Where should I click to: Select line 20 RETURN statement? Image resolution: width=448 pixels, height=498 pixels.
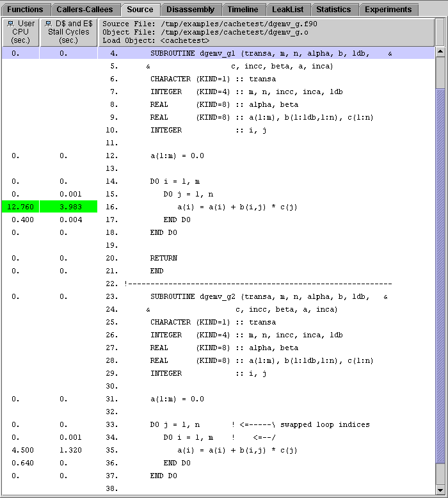pos(163,258)
